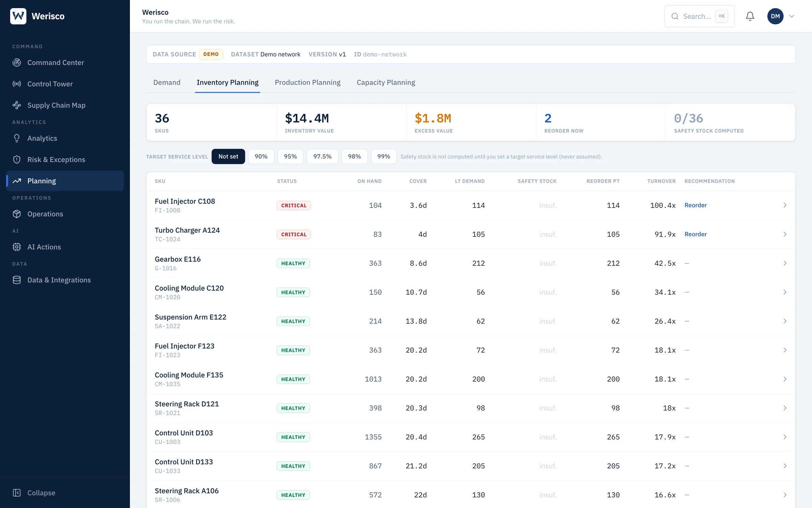Open Risk & Exceptions page

coord(65,160)
